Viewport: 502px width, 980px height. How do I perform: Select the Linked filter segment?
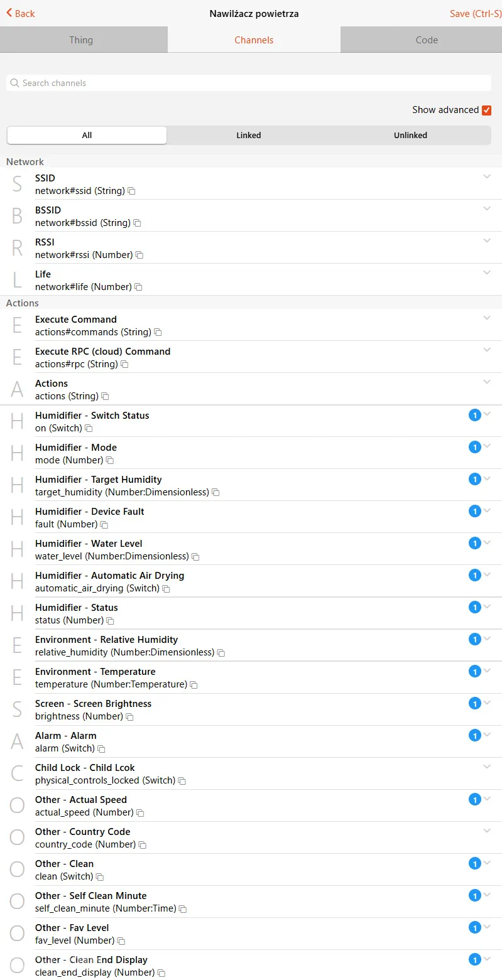point(249,135)
